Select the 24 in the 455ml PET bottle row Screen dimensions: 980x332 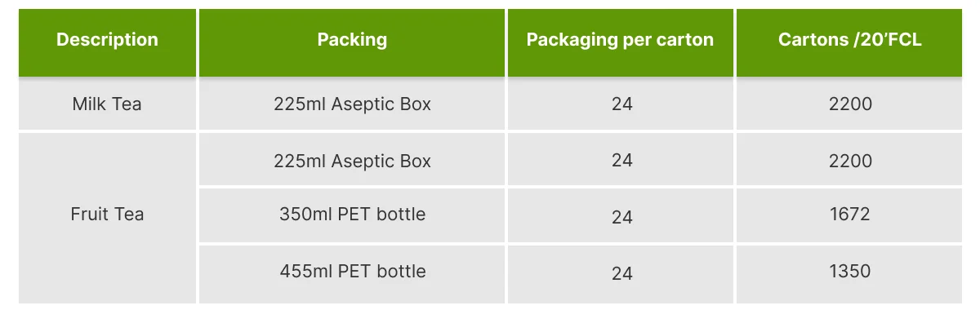[x=621, y=272]
